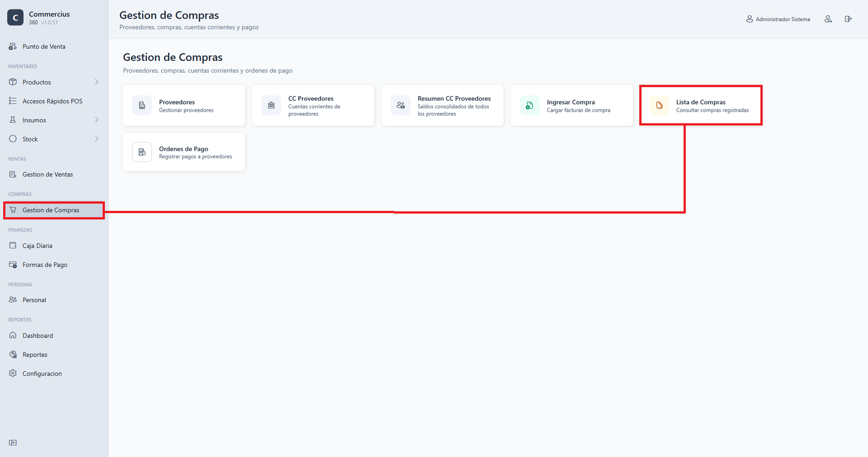Image resolution: width=868 pixels, height=457 pixels.
Task: Click the Proveedores card icon
Action: 142,105
